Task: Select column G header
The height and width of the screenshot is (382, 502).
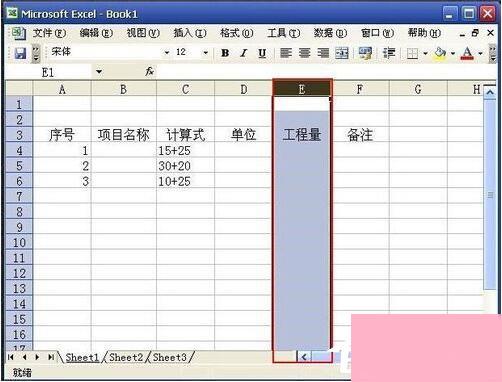Action: [x=418, y=89]
